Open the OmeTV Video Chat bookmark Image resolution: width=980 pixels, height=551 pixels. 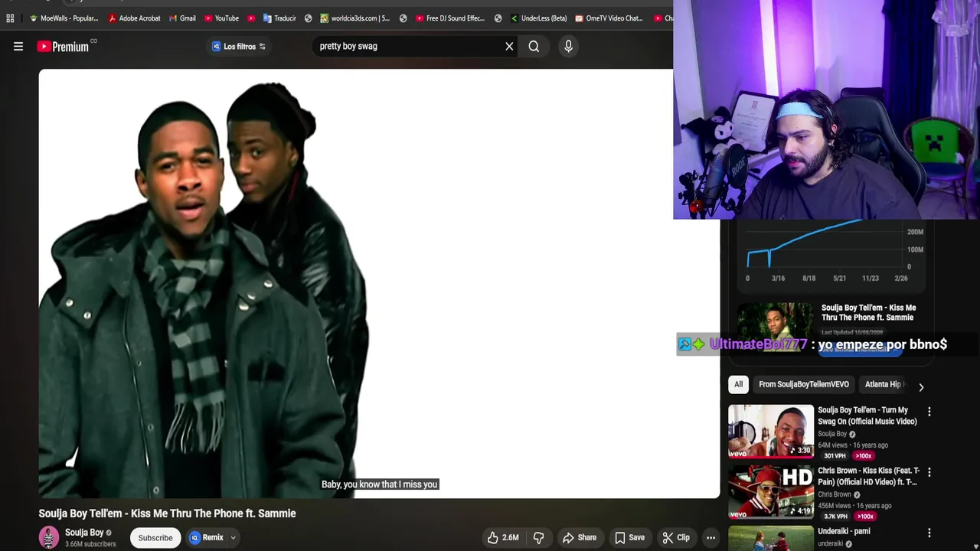click(x=609, y=18)
